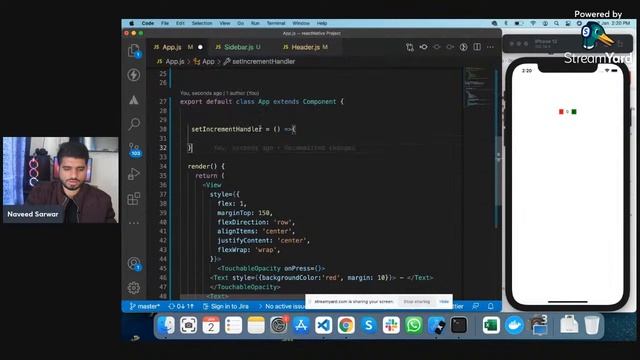Open Finder from the Dock
This screenshot has width=640, height=360.
[x=166, y=325]
